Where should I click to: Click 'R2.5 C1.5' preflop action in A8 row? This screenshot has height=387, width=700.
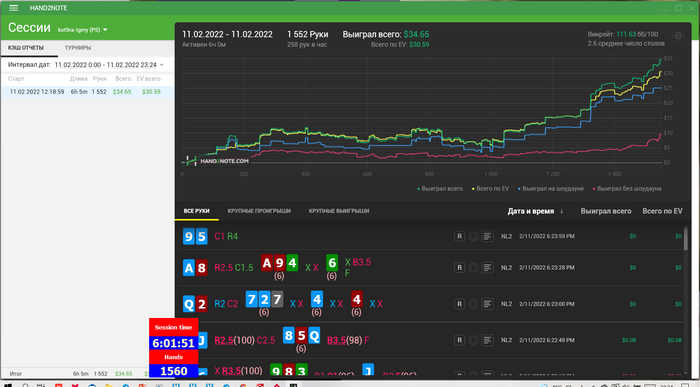tap(234, 268)
